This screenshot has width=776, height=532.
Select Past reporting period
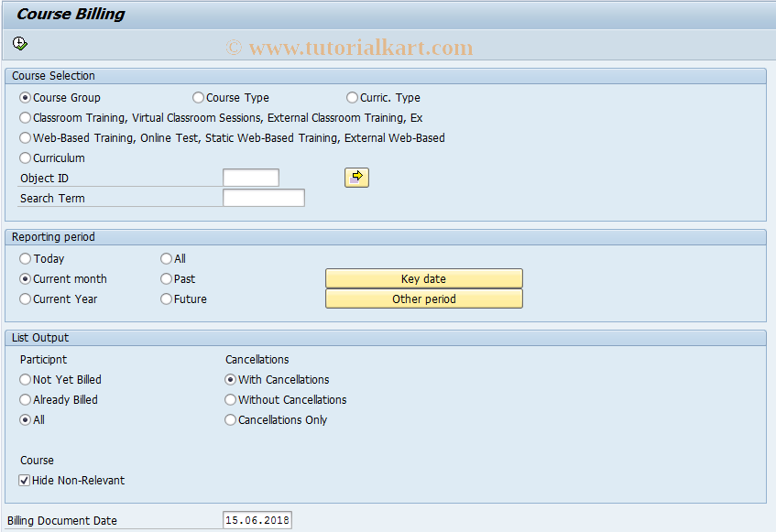166,279
